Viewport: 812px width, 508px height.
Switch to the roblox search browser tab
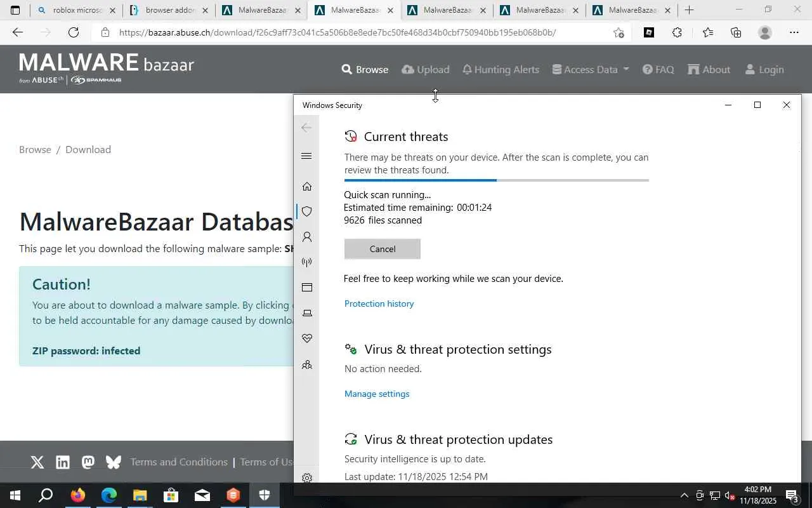(x=76, y=10)
